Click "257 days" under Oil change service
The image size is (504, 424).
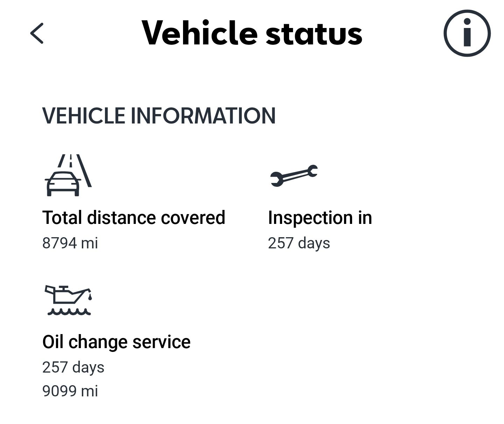(x=73, y=367)
